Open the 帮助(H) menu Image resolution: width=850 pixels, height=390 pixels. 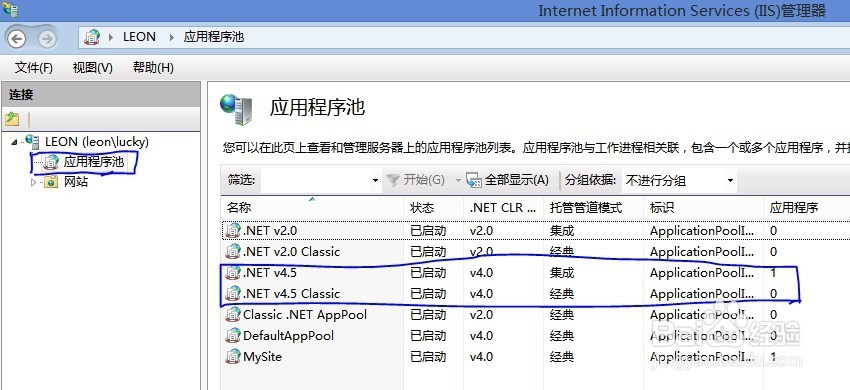click(x=153, y=68)
